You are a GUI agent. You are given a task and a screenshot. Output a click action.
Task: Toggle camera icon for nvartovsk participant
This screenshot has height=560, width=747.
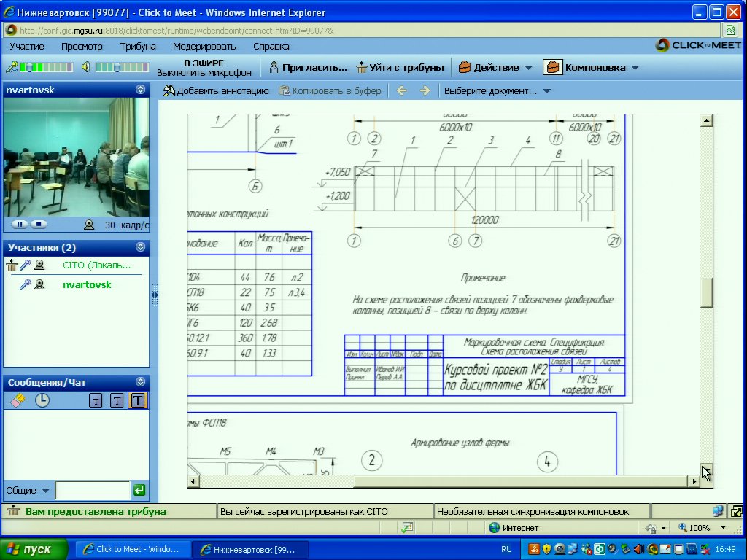[x=39, y=284]
